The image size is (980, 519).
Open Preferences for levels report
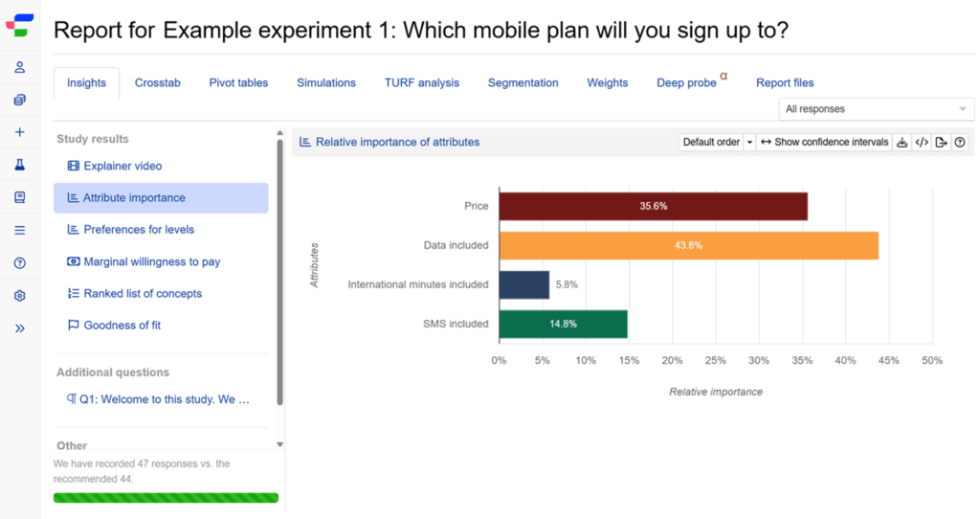[138, 230]
